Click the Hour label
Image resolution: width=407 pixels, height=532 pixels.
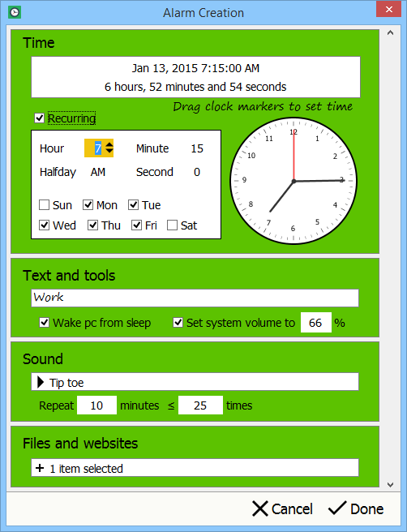pyautogui.click(x=52, y=148)
